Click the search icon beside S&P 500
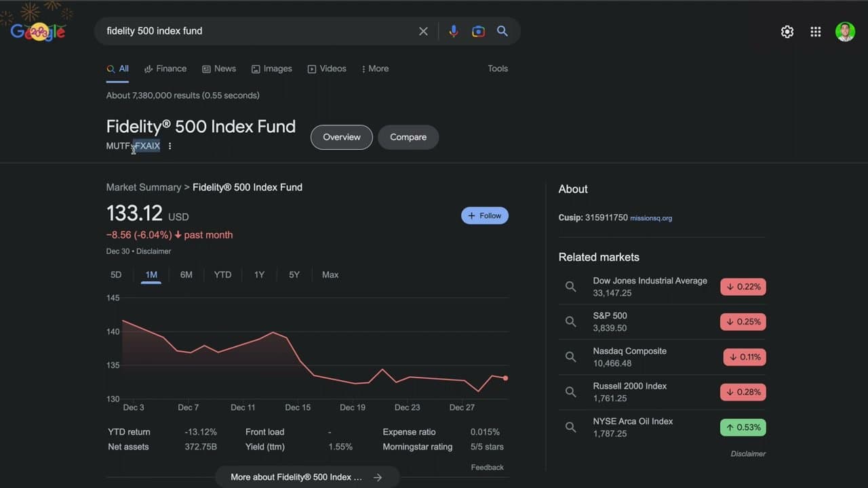 570,321
